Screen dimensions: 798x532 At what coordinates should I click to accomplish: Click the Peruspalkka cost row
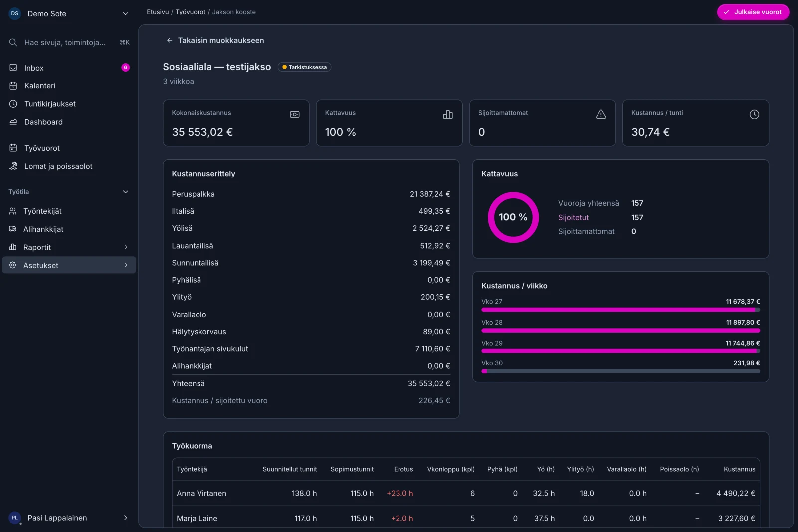311,194
